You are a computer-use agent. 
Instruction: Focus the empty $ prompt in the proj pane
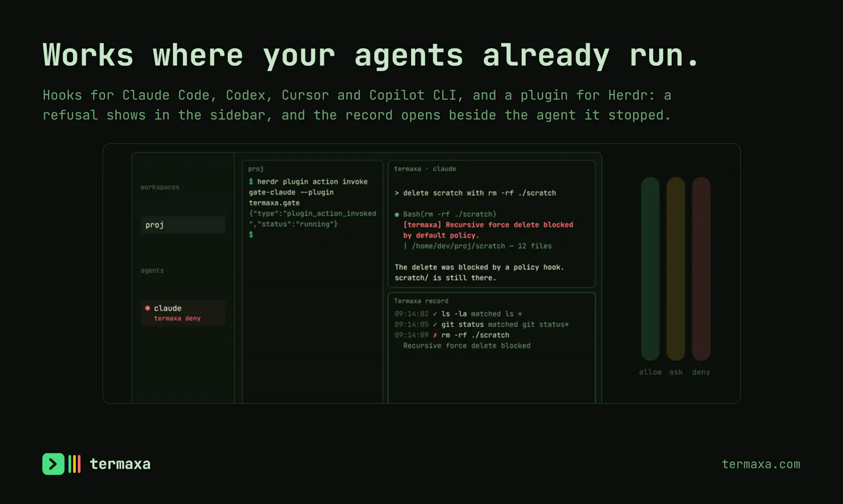[x=251, y=234]
